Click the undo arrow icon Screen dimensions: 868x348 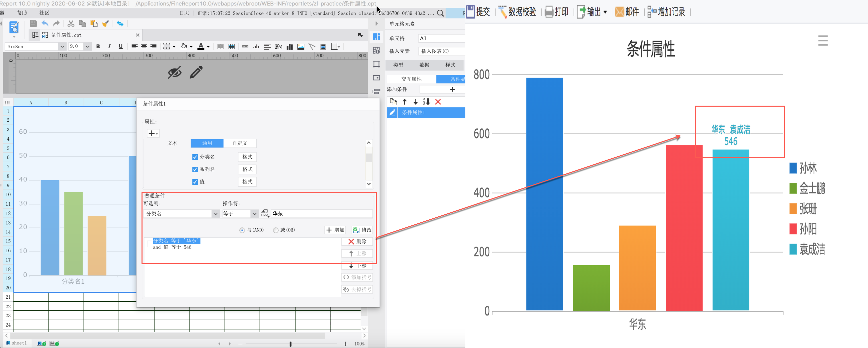45,24
